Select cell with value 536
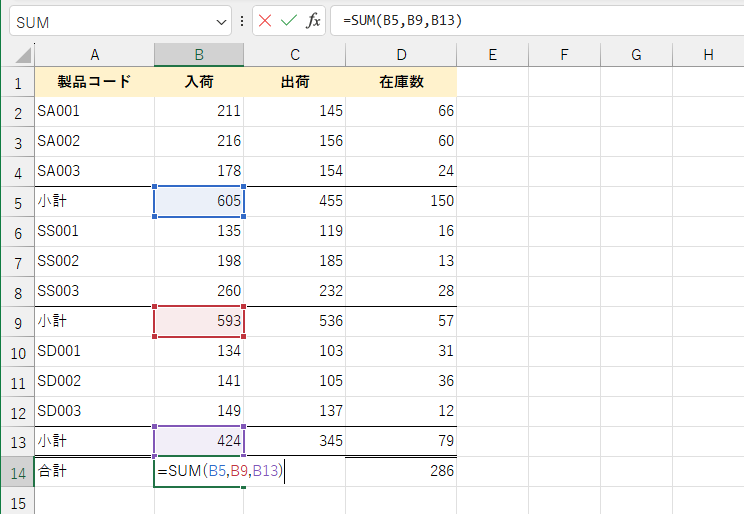The height and width of the screenshot is (514, 744). [295, 321]
